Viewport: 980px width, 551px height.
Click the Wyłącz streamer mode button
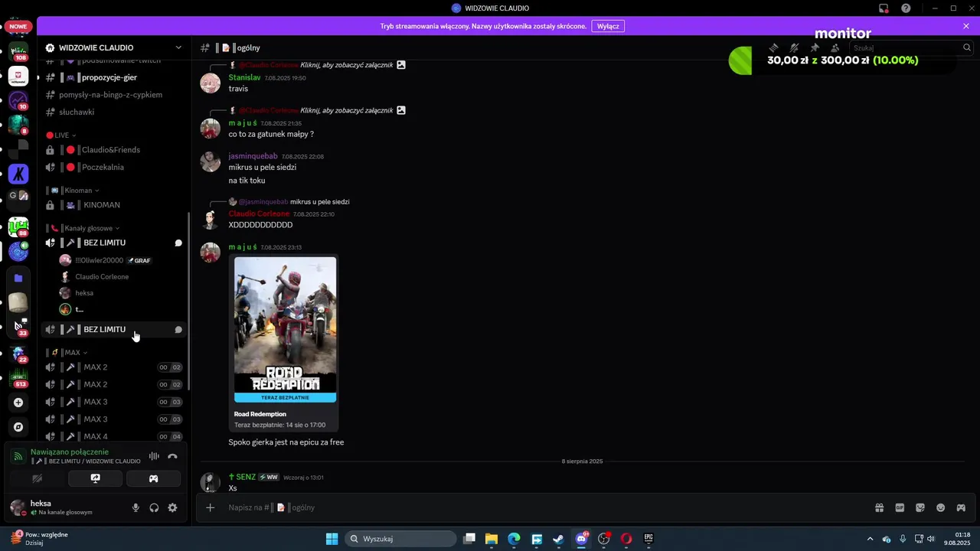(x=608, y=26)
